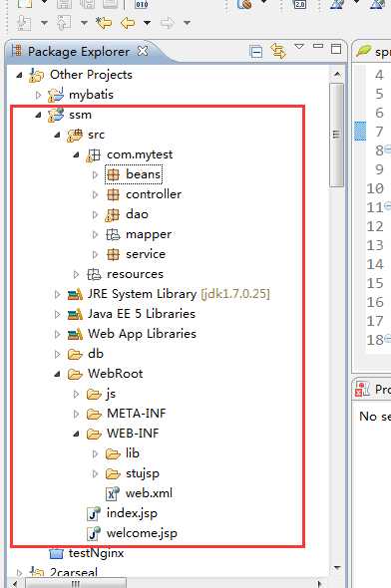Collapse the com.mytest package
Viewport: 391px width, 588px height.
tap(76, 154)
